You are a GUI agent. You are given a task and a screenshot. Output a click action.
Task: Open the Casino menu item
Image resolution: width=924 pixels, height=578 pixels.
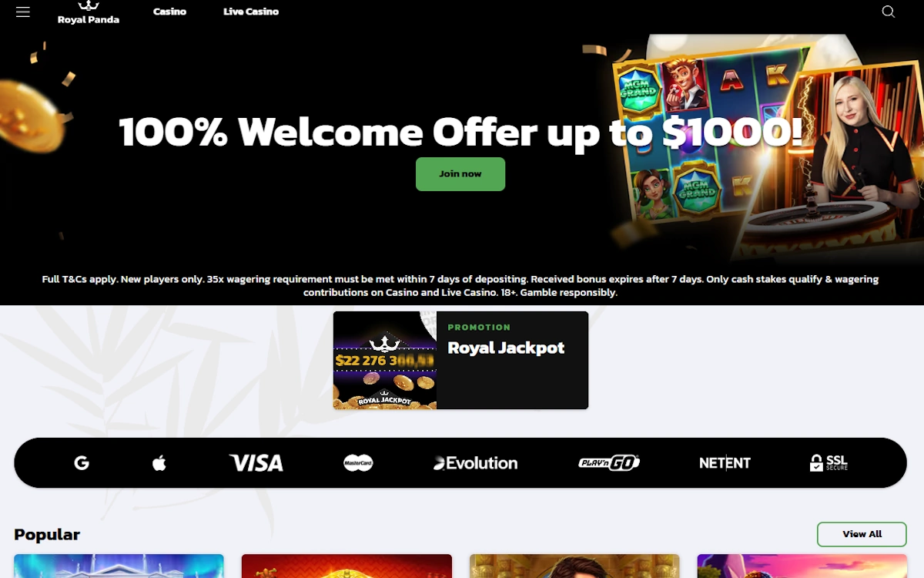click(169, 12)
